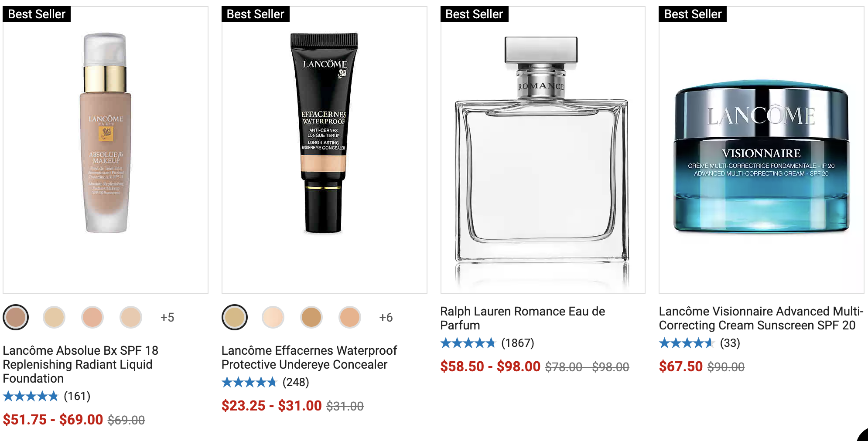
Task: Open Effacernes Waterproof concealer tube image
Action: pos(325,149)
